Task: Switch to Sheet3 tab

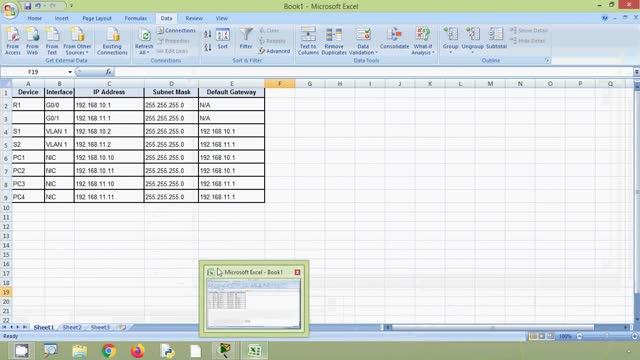Action: [x=100, y=327]
